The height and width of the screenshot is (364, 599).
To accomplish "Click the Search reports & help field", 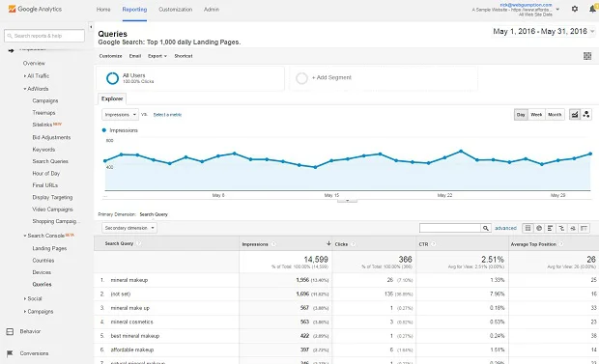I will pos(44,36).
